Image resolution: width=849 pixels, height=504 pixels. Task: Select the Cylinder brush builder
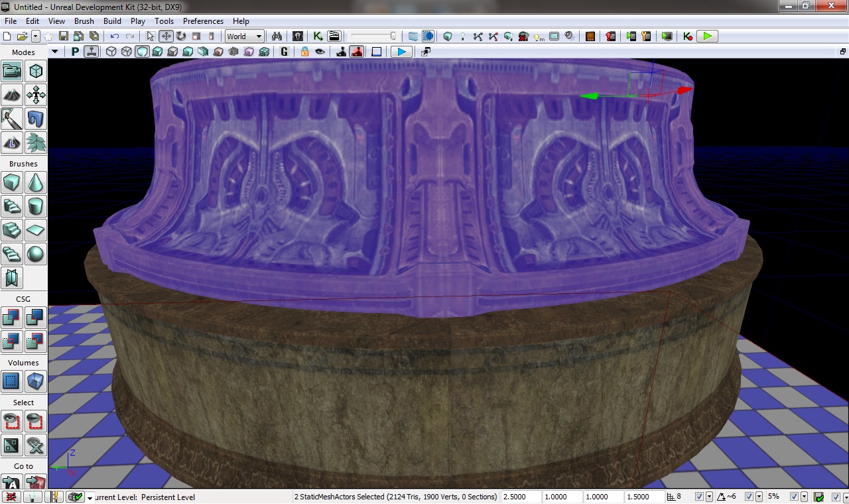point(36,206)
